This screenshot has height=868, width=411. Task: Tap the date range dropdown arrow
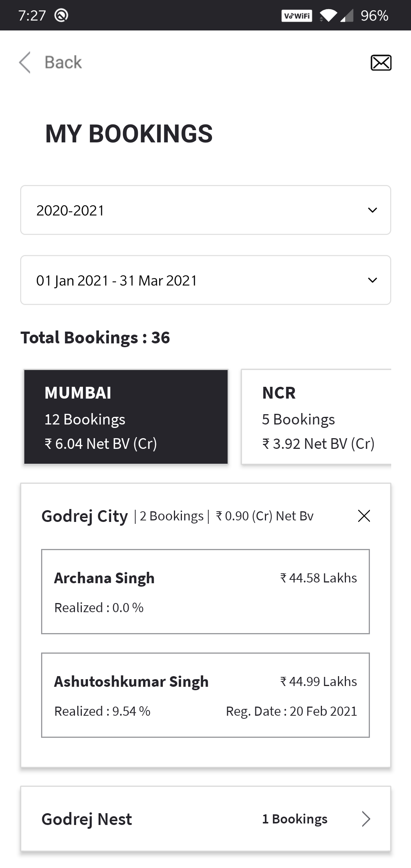pyautogui.click(x=373, y=280)
